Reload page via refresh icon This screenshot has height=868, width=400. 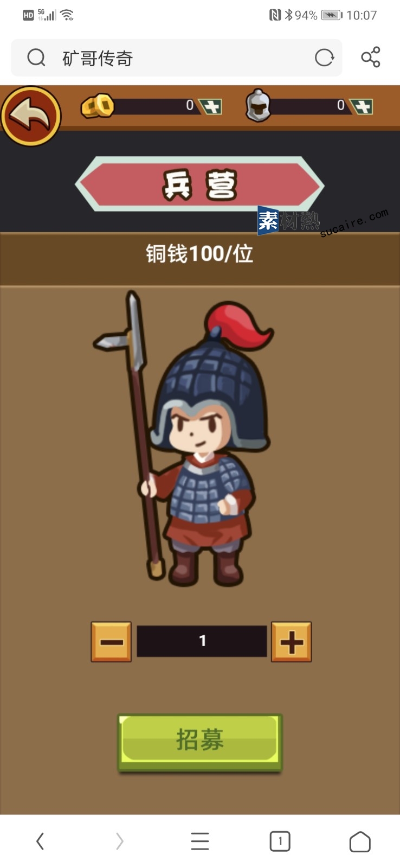click(324, 57)
